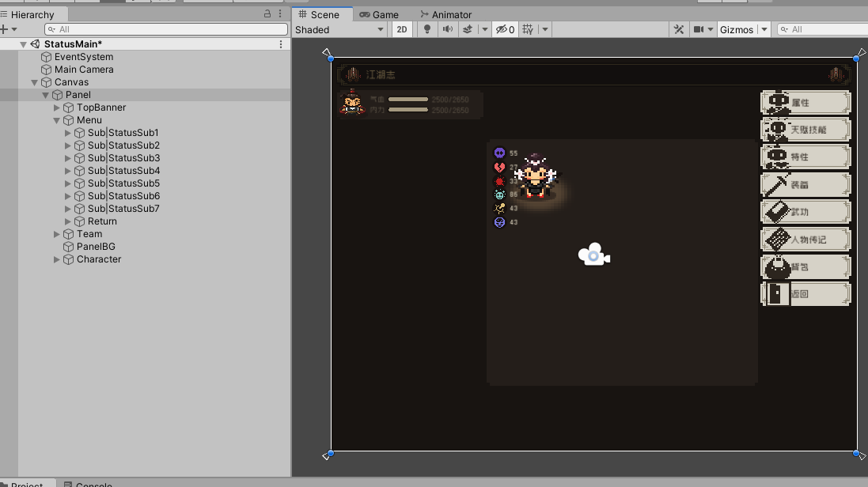Open the scene camera settings dropdown arrow
The width and height of the screenshot is (868, 487).
tap(711, 29)
